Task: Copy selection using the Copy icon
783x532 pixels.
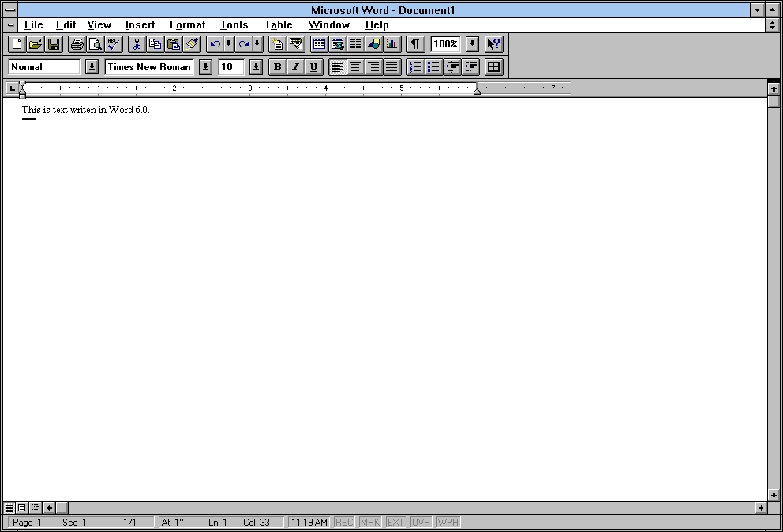Action: [155, 44]
